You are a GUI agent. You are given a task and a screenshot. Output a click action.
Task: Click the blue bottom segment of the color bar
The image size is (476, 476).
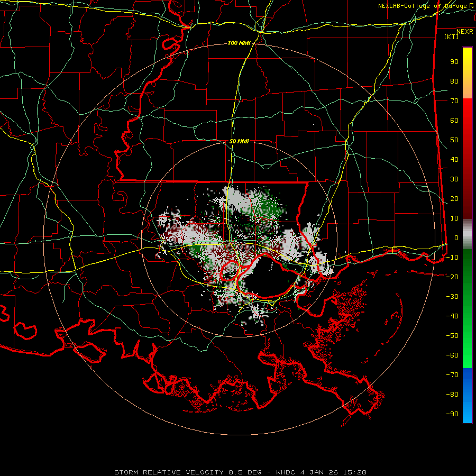pyautogui.click(x=467, y=396)
